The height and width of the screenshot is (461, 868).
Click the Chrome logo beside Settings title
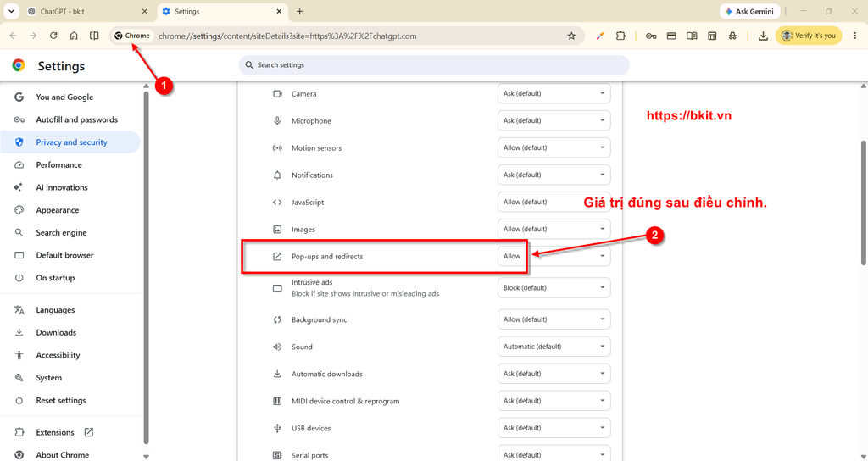[19, 65]
